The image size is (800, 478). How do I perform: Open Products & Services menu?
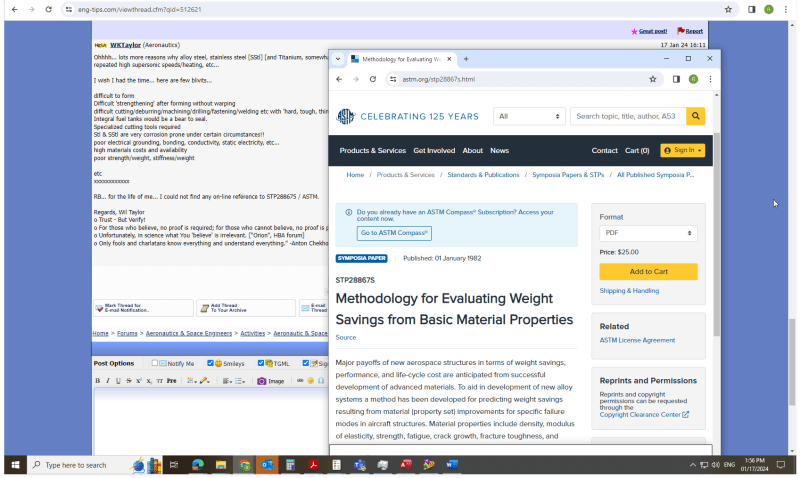pos(372,150)
